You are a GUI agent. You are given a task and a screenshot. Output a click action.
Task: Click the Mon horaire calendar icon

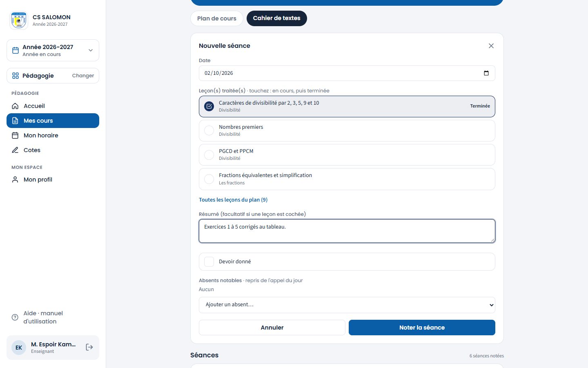15,135
